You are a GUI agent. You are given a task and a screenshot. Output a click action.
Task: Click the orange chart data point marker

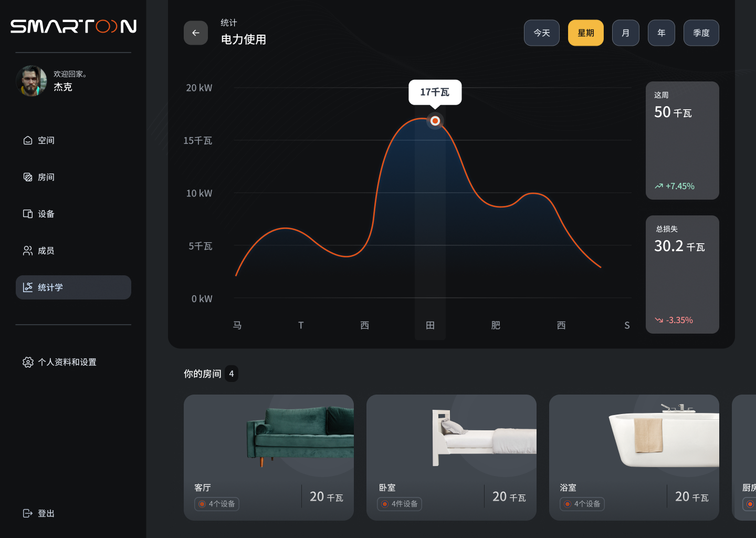click(x=435, y=121)
